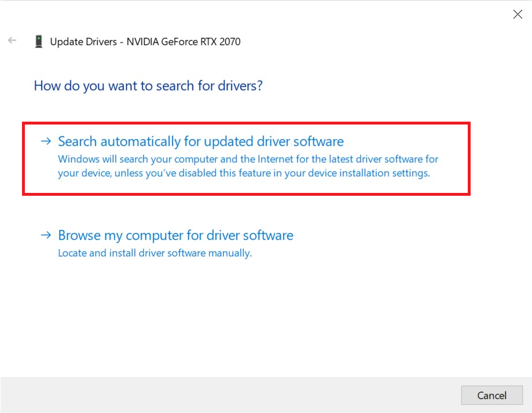The height and width of the screenshot is (413, 532).
Task: Click description starting Windows will search your computer
Action: [x=248, y=166]
